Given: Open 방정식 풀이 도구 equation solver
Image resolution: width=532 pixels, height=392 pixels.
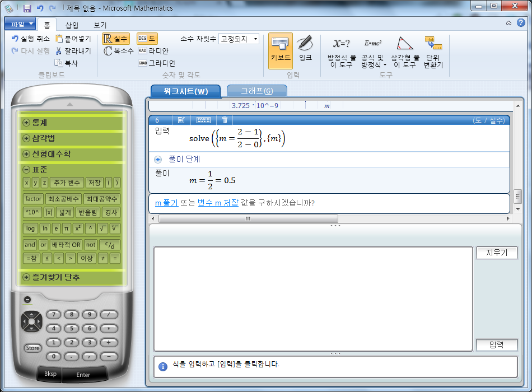Looking at the screenshot, I should tap(342, 52).
